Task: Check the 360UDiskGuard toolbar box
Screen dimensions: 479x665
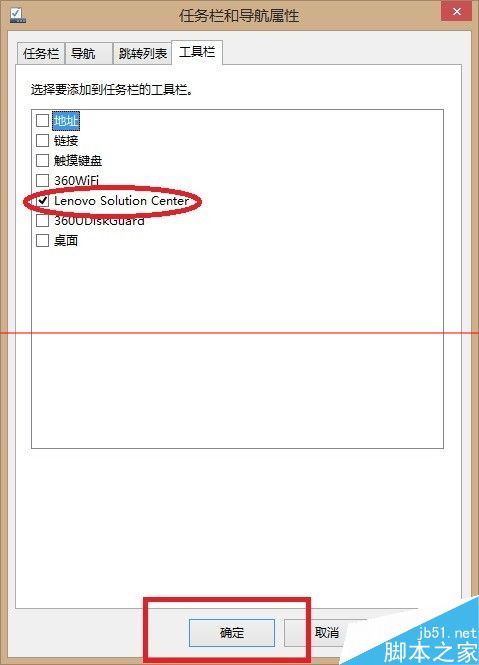Action: click(x=42, y=221)
